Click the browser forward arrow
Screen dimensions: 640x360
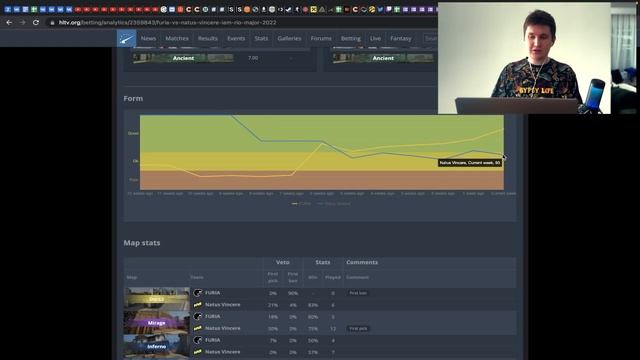point(22,22)
